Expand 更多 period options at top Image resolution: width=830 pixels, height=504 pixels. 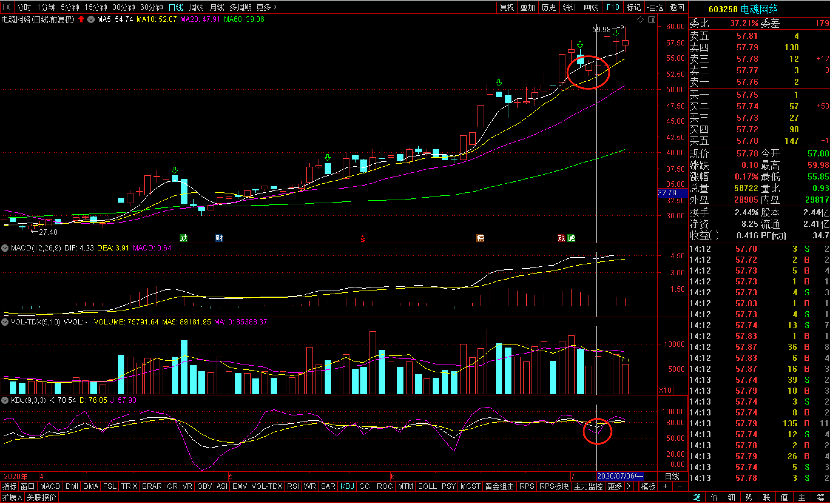(266, 7)
